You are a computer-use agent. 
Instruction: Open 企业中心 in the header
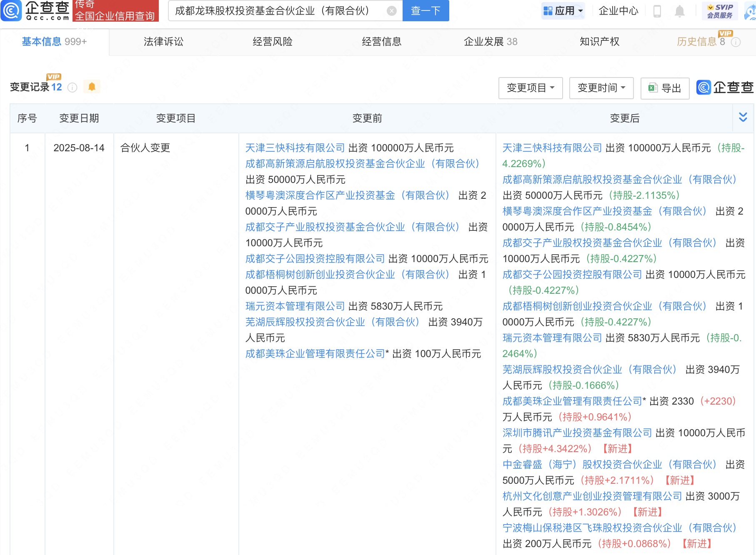(x=618, y=11)
